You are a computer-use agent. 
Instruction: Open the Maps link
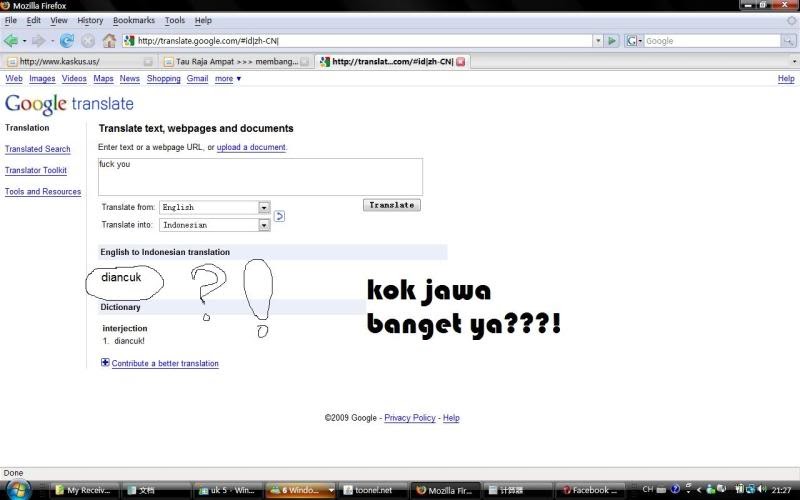[103, 79]
